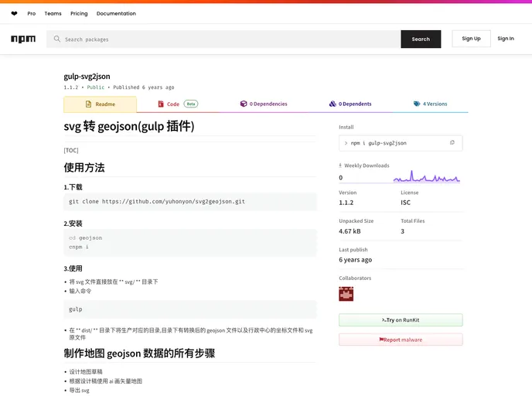Click the magnifier icon in search box
532x396 pixels.
[x=56, y=39]
